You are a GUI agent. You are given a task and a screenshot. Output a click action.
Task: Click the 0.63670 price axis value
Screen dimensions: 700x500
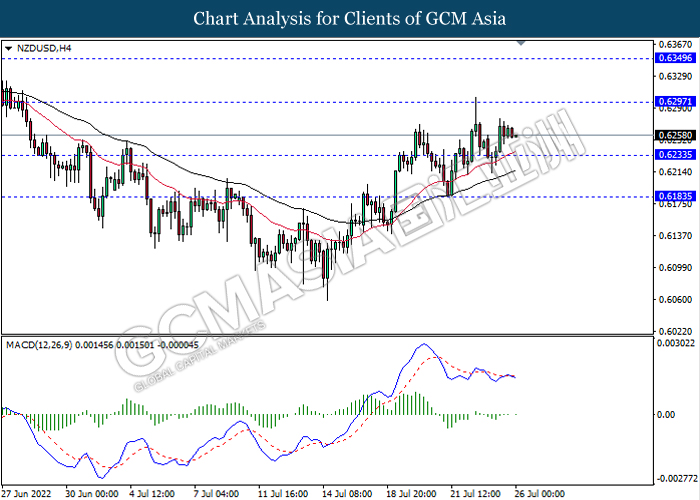[x=675, y=45]
